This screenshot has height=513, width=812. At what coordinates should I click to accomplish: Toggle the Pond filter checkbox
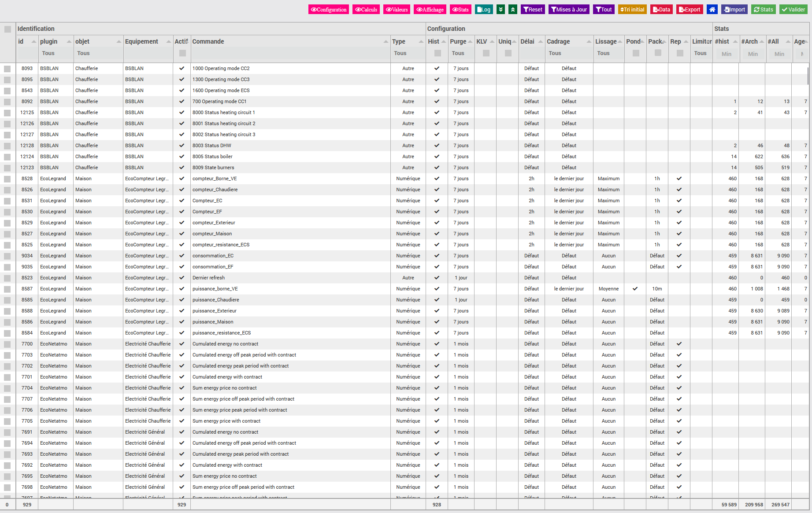(636, 53)
